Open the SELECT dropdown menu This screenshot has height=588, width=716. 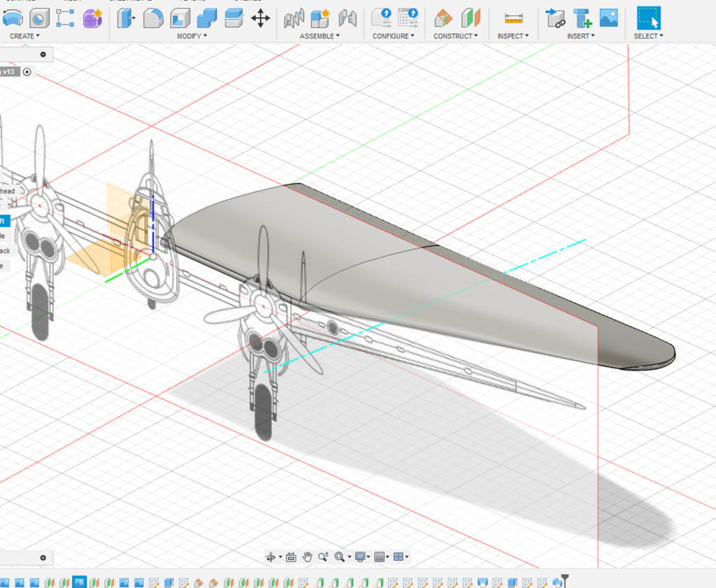point(648,36)
